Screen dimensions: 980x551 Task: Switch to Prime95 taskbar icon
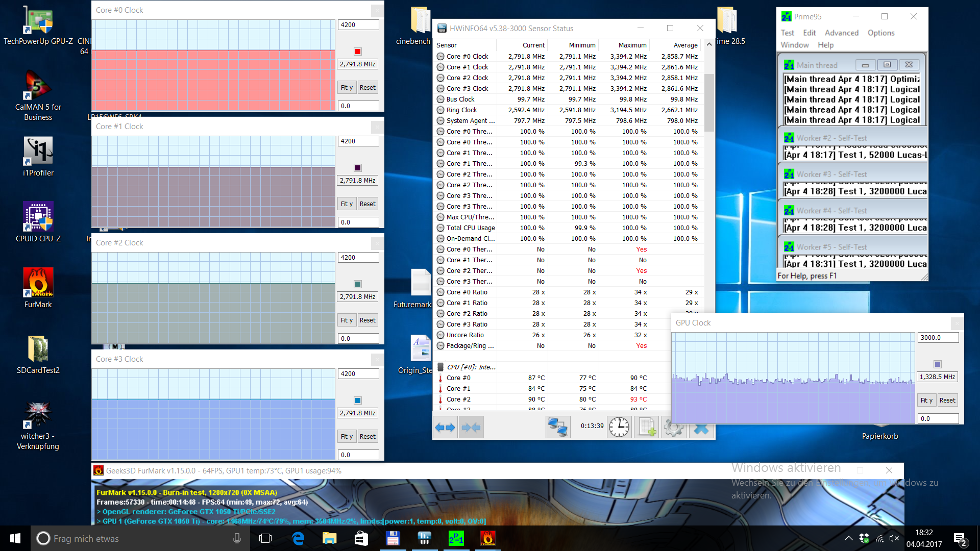[456, 538]
